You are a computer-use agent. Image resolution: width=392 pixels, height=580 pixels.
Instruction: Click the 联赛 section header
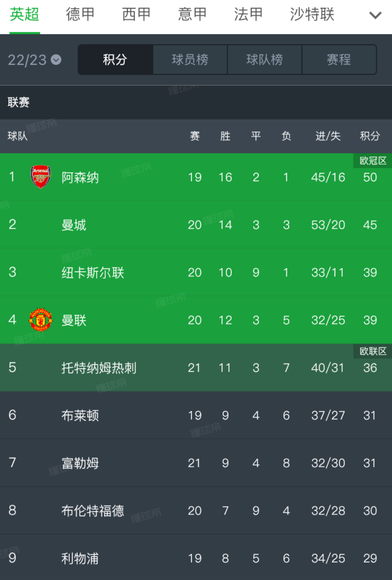(17, 102)
